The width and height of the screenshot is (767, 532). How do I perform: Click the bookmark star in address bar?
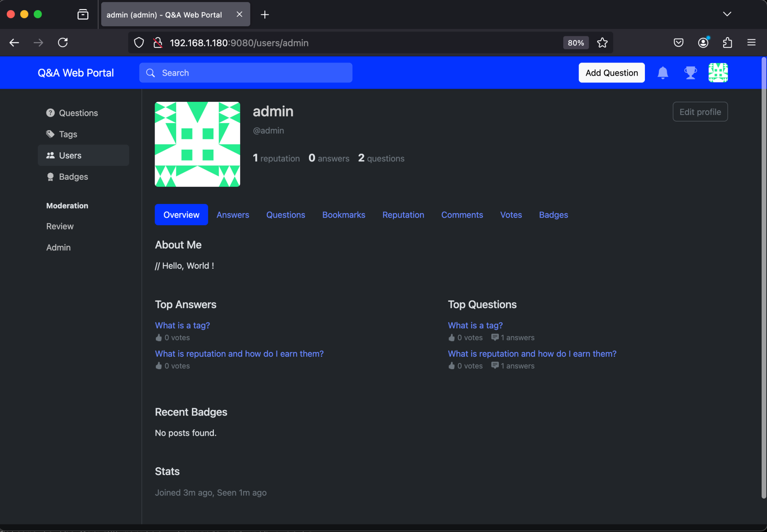602,42
